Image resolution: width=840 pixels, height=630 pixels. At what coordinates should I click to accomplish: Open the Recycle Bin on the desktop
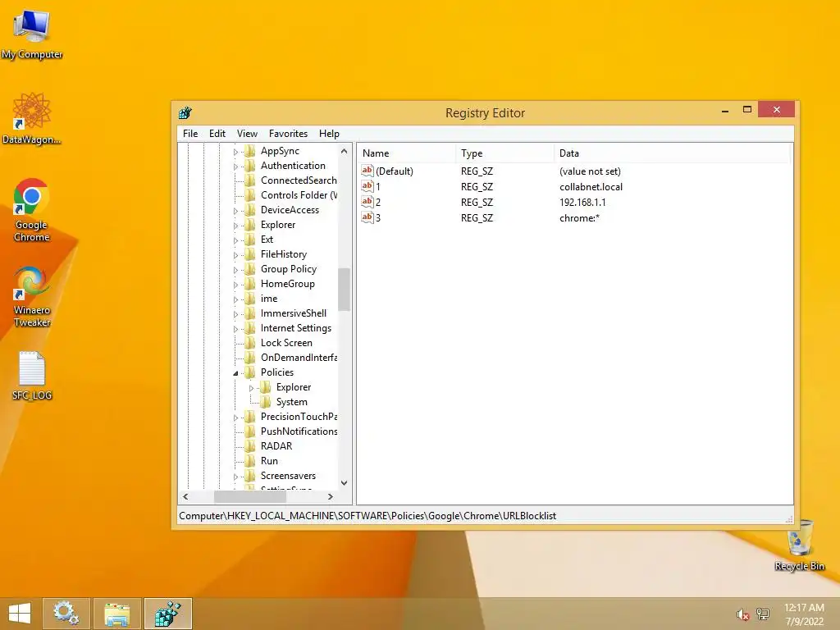click(x=799, y=545)
